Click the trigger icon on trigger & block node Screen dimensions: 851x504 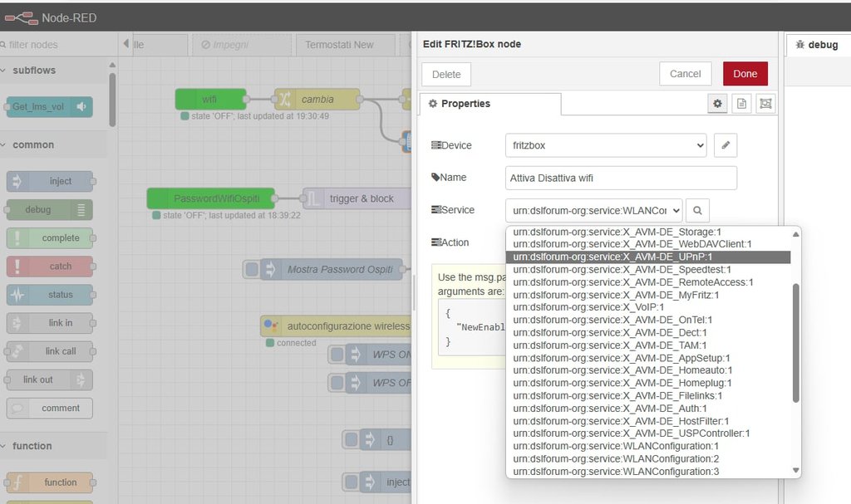pyautogui.click(x=313, y=198)
